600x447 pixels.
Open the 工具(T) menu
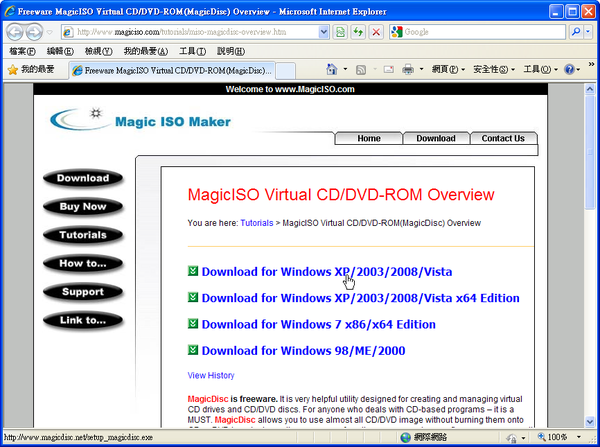[x=192, y=51]
